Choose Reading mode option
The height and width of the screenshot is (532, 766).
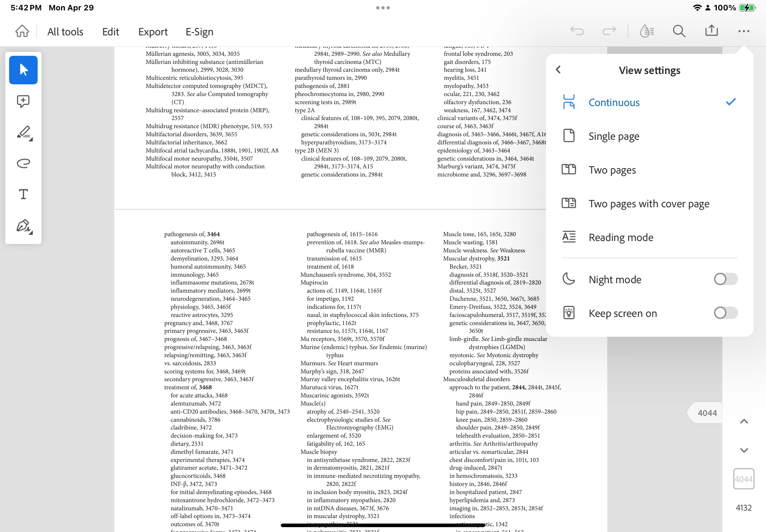tap(621, 237)
